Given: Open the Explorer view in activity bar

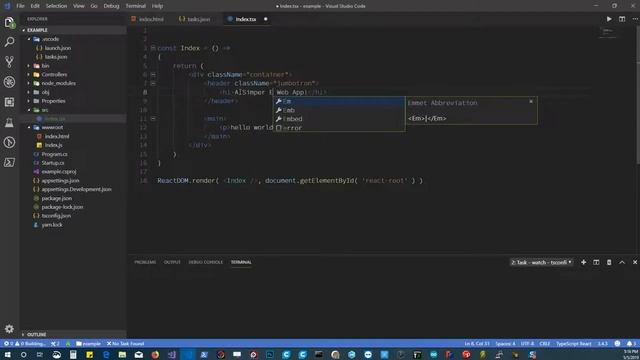Looking at the screenshot, I should pos(9,22).
